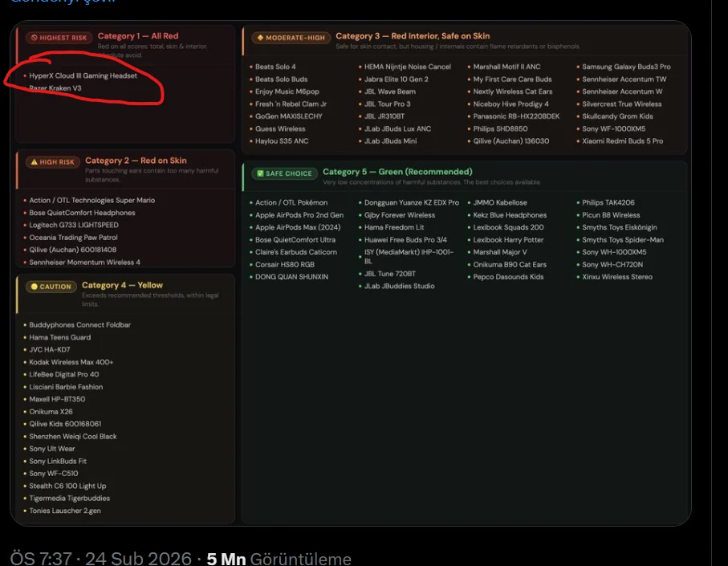
Task: Click the MODERATE-HIGH badge
Action: (x=291, y=38)
